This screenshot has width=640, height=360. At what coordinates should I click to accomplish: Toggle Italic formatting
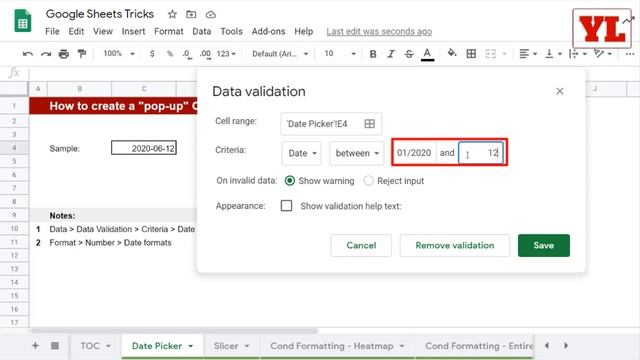[x=391, y=54]
